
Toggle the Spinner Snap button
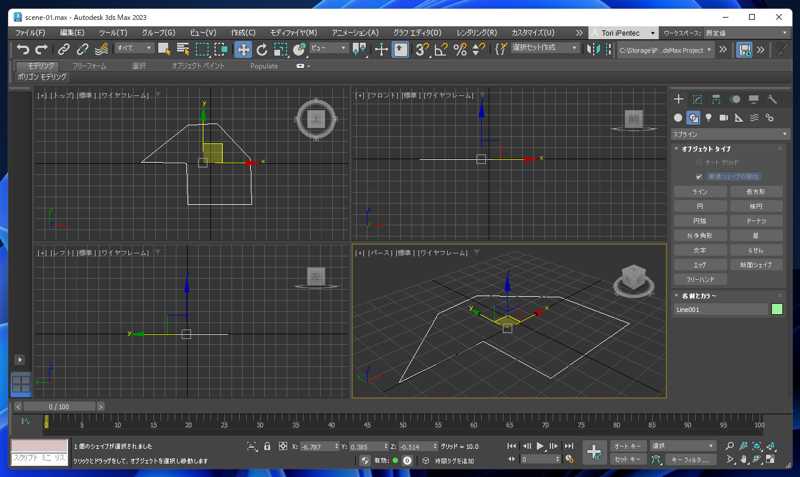[479, 49]
